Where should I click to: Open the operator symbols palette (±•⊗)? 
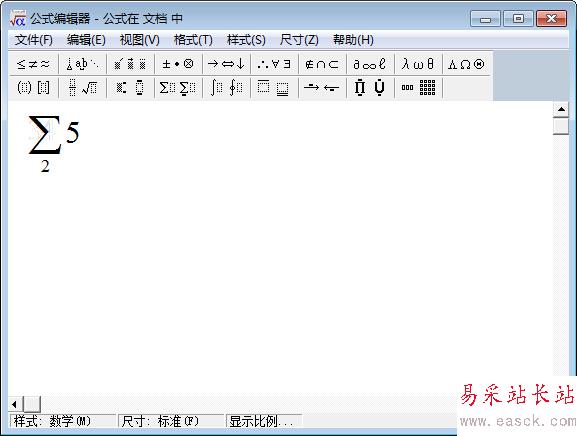click(178, 64)
